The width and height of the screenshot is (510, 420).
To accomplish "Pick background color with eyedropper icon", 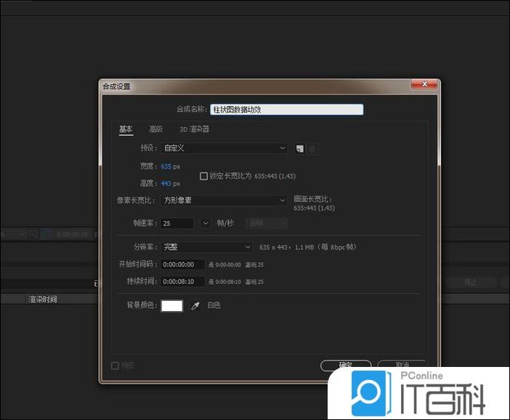I will (x=195, y=306).
